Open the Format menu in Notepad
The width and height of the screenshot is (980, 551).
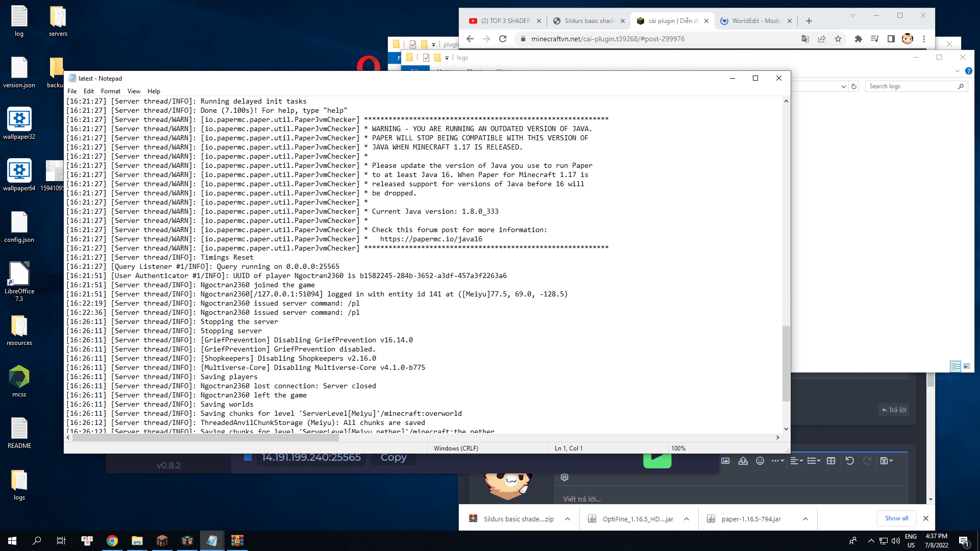(x=110, y=91)
